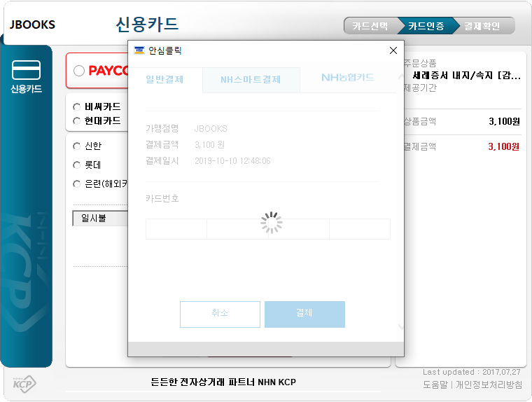Image resolution: width=532 pixels, height=402 pixels.
Task: Click the 든든한 전자상거래 파트너 NHN KCP text
Action: [x=223, y=382]
